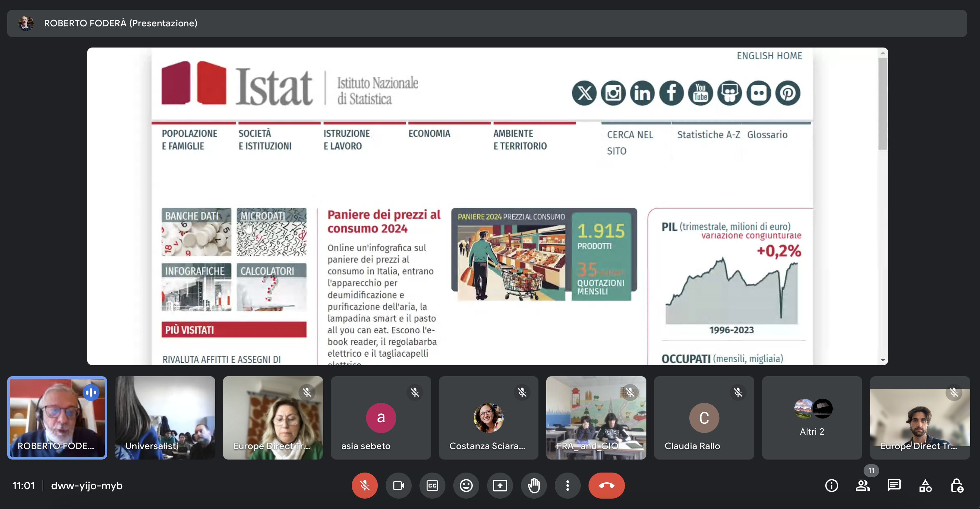The width and height of the screenshot is (980, 509).
Task: Click Roberto Foderà presentation avatar
Action: 26,23
